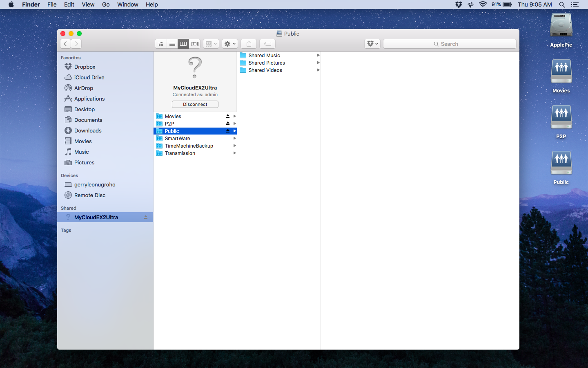Select the Public network volume on desktop

[x=561, y=168]
